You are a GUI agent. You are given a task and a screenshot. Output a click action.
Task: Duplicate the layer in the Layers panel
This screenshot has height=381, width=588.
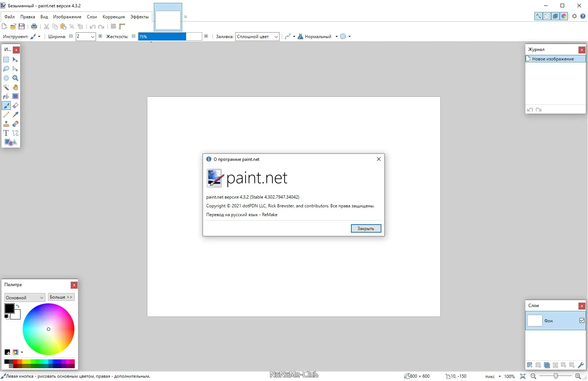[x=547, y=365]
